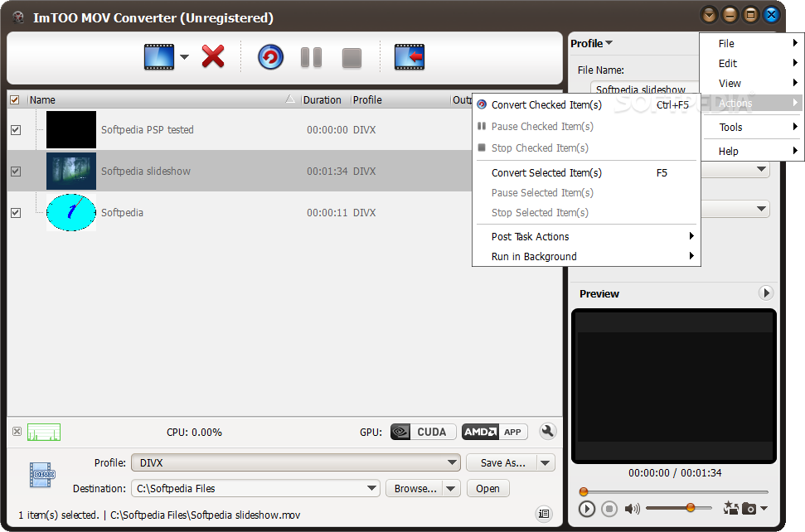This screenshot has width=805, height=532.
Task: Toggle AMD APP GPU acceleration
Action: click(x=494, y=432)
